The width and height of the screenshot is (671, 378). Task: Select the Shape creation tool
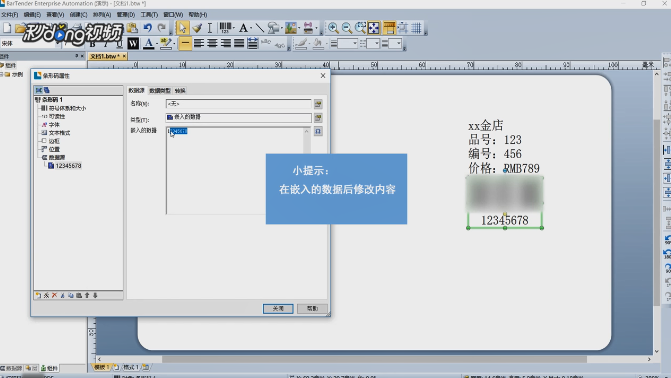coord(273,28)
